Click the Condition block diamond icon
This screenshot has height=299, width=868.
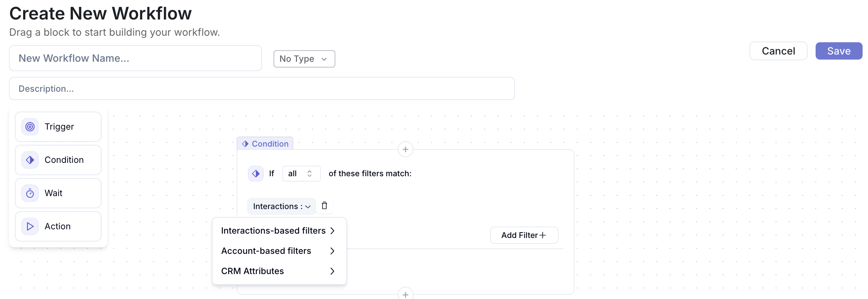click(30, 160)
